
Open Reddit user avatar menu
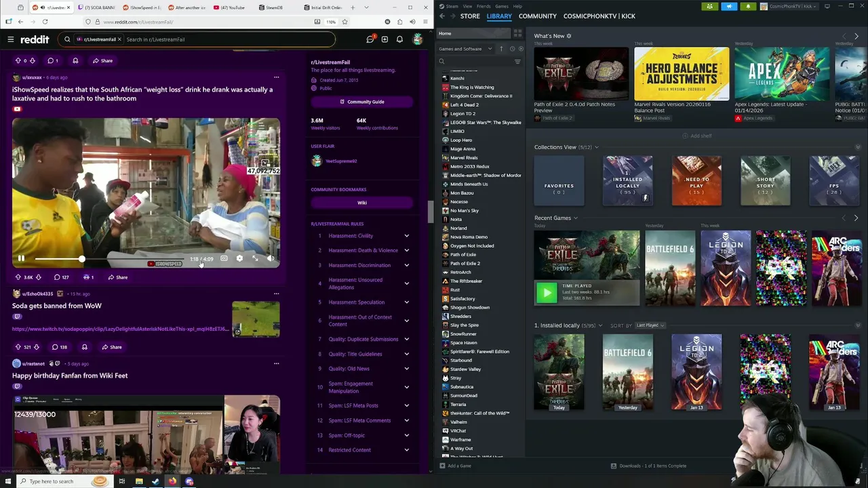coord(418,39)
